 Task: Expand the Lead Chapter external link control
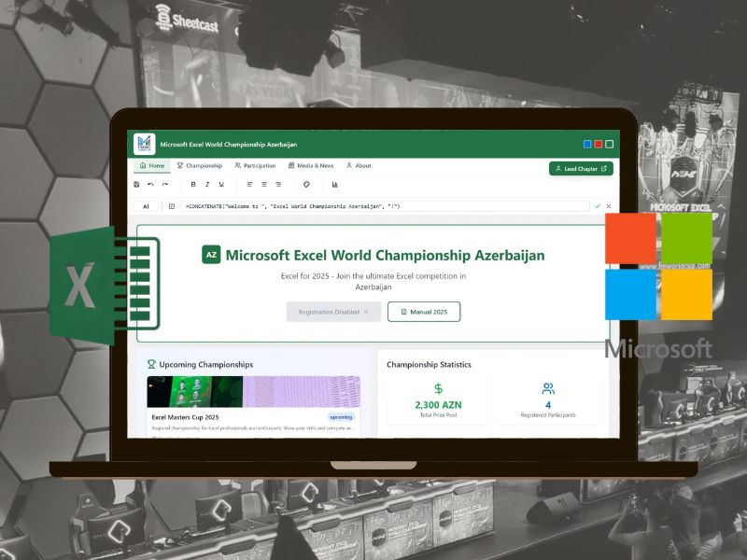click(602, 166)
